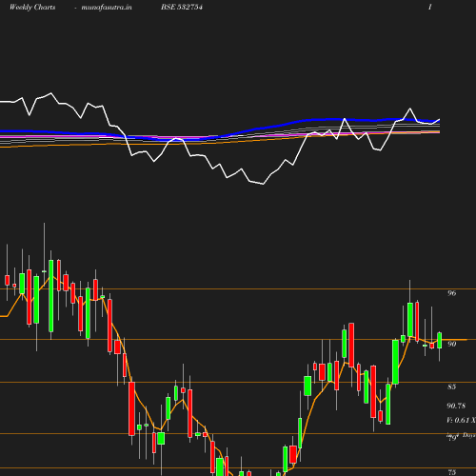Click the 90 price level label
Image resolution: width=476 pixels, height=476 pixels.
452,344
